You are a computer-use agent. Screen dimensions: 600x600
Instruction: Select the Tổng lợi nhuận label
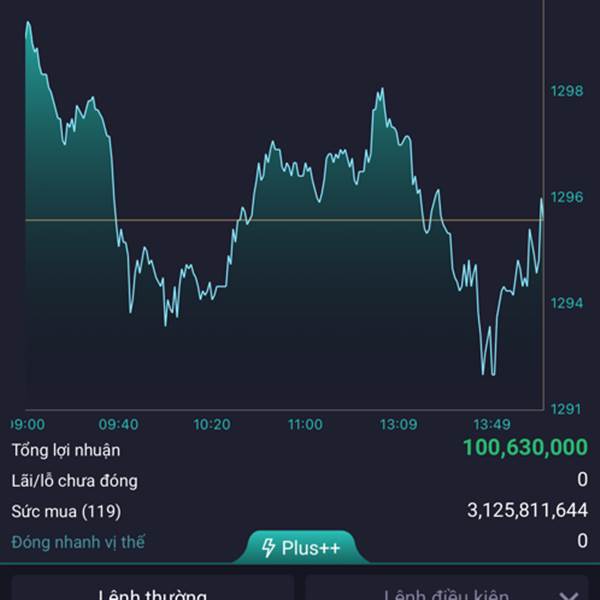(x=66, y=450)
